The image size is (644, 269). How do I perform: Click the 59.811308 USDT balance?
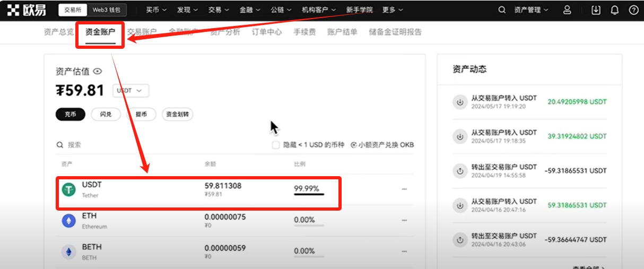tap(223, 185)
